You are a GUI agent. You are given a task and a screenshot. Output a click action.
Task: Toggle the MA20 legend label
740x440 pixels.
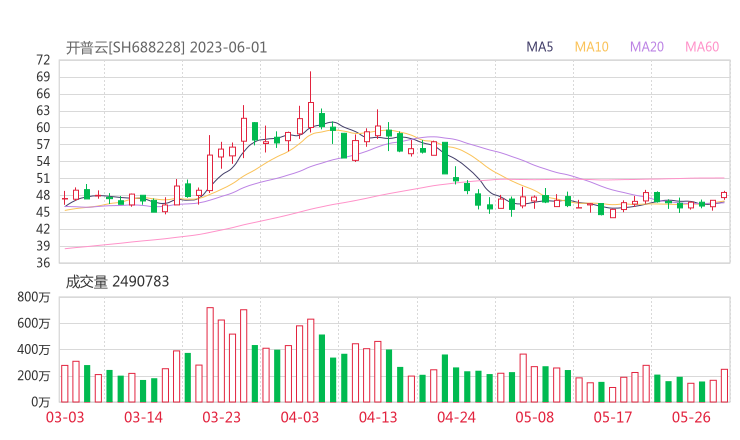tap(647, 47)
